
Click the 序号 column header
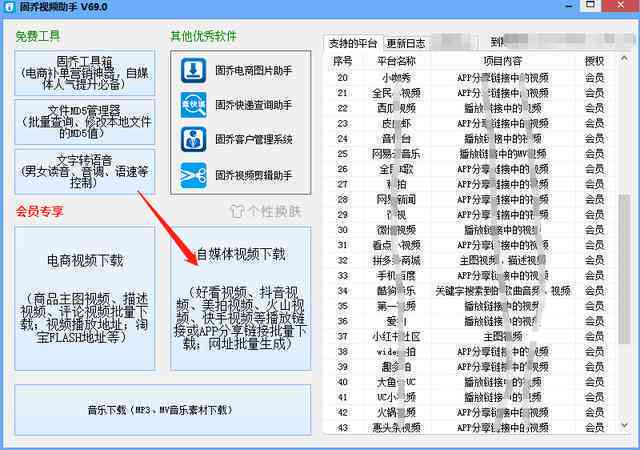coord(342,61)
